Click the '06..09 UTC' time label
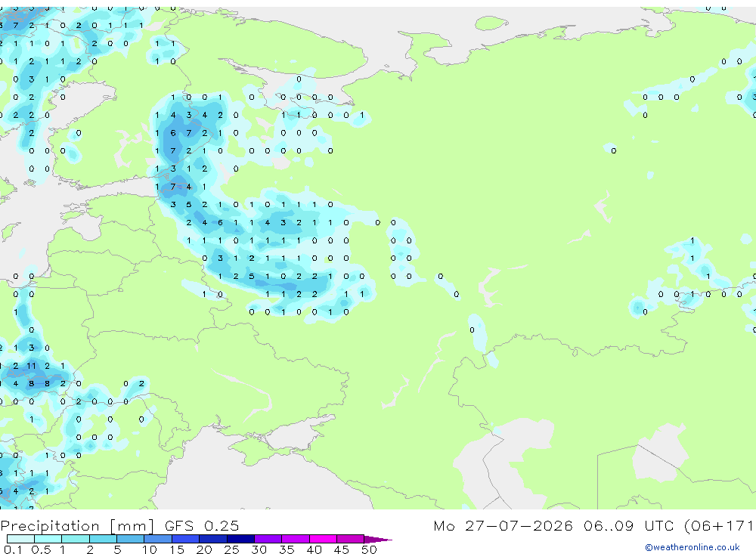756x554 pixels. click(629, 525)
